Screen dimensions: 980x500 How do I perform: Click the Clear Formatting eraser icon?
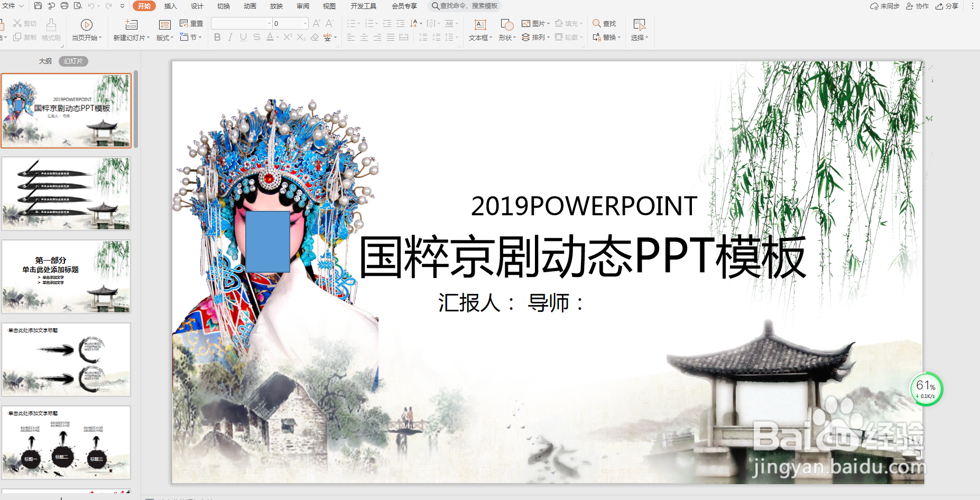click(x=315, y=37)
